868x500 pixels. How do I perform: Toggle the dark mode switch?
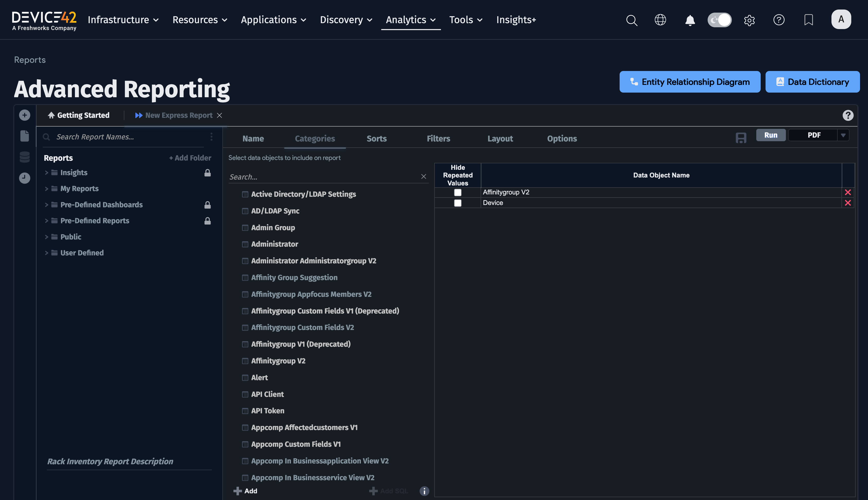(719, 20)
